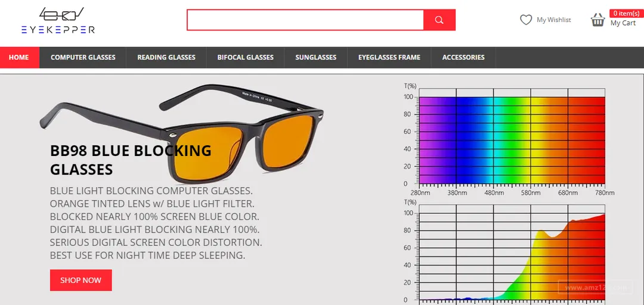The width and height of the screenshot is (644, 305).
Task: Open the Bifocal Glasses menu
Action: [x=245, y=57]
